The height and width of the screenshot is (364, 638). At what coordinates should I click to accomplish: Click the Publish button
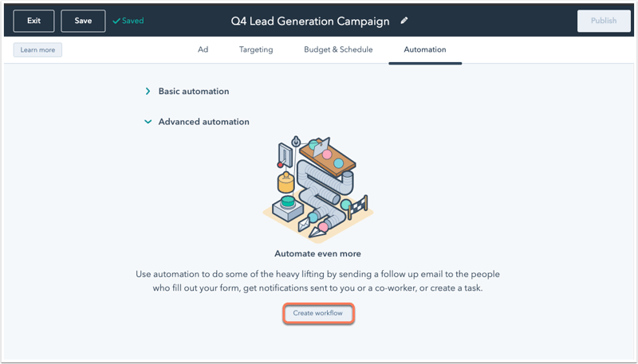click(604, 21)
